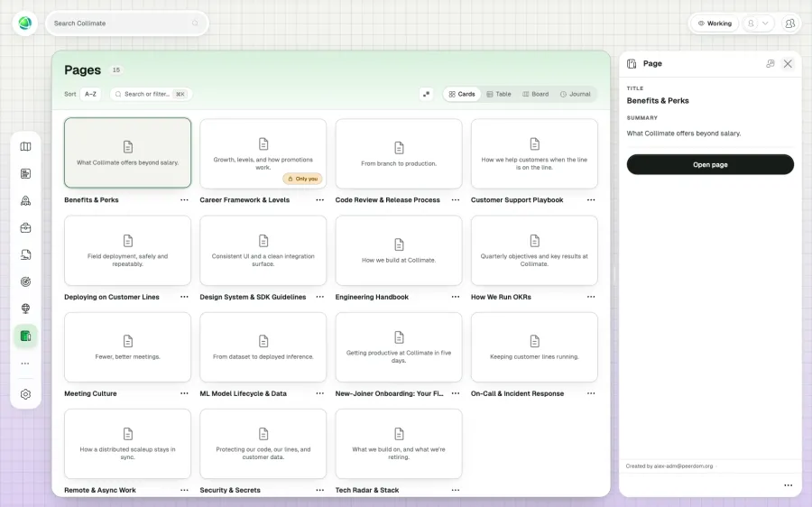The image size is (812, 507).
Task: Open more options for Career Framework & Levels
Action: tap(320, 200)
